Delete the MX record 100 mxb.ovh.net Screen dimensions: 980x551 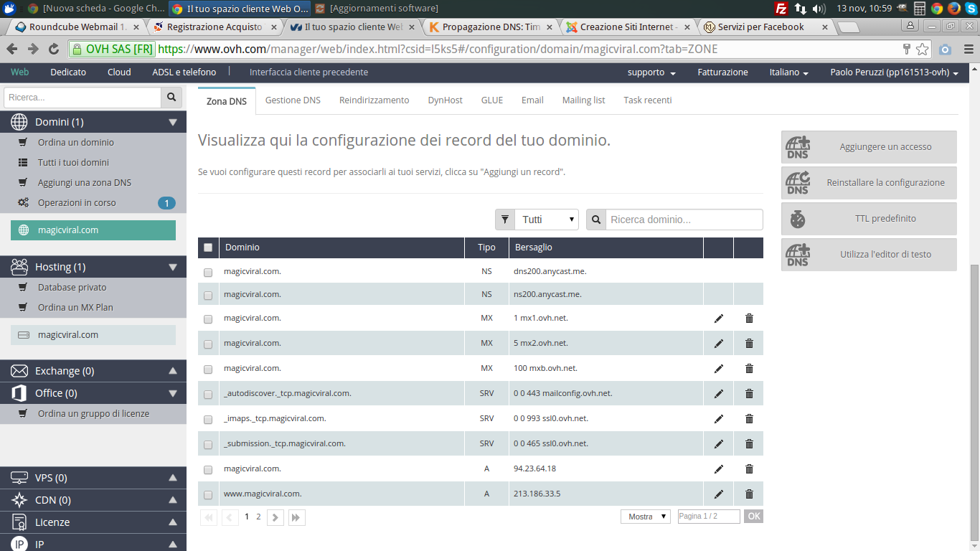(749, 369)
